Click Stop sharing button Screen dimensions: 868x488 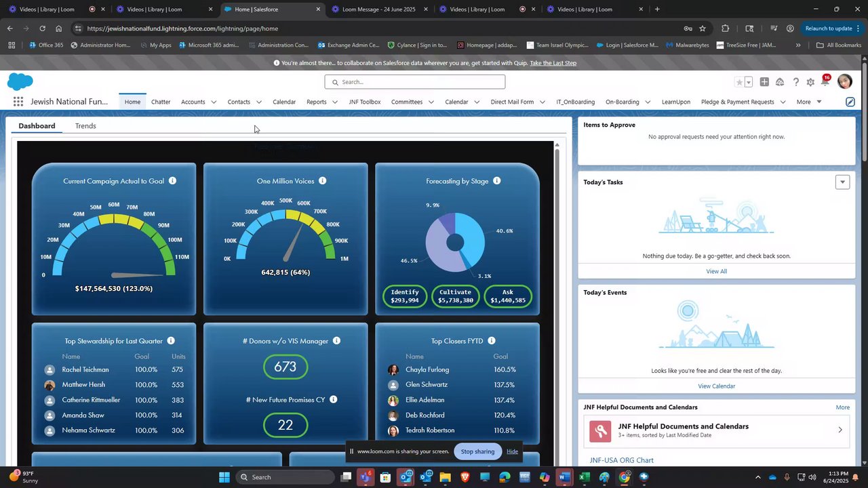click(478, 451)
